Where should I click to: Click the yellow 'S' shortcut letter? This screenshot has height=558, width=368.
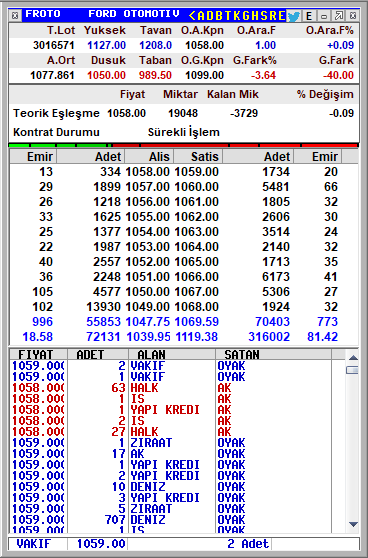click(x=264, y=16)
